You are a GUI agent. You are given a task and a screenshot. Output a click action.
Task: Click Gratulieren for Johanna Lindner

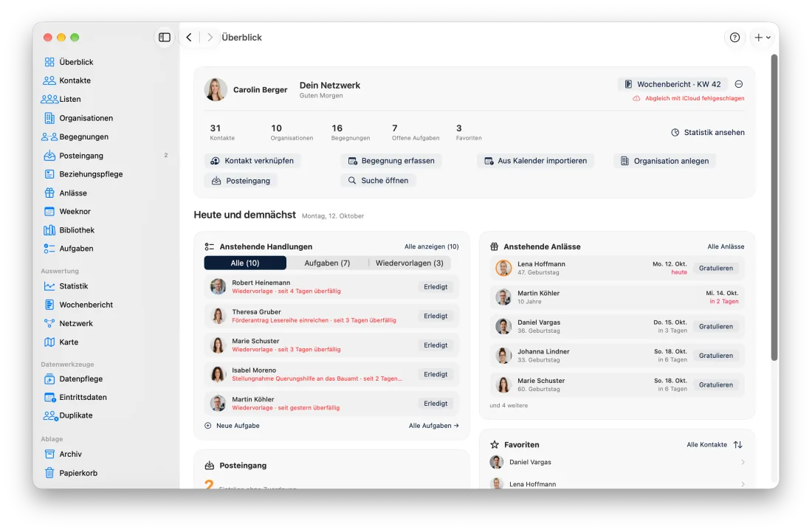click(x=716, y=356)
